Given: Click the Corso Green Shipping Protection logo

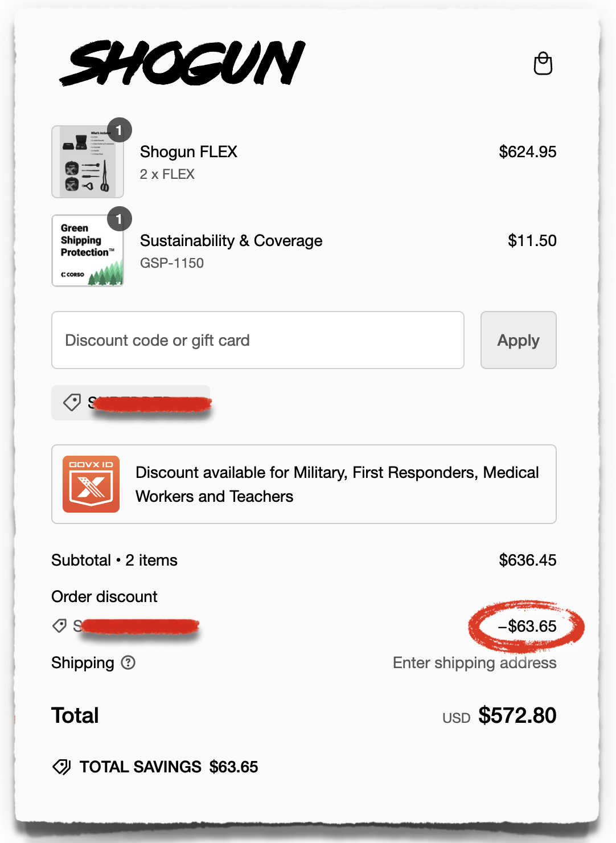Looking at the screenshot, I should 88,251.
